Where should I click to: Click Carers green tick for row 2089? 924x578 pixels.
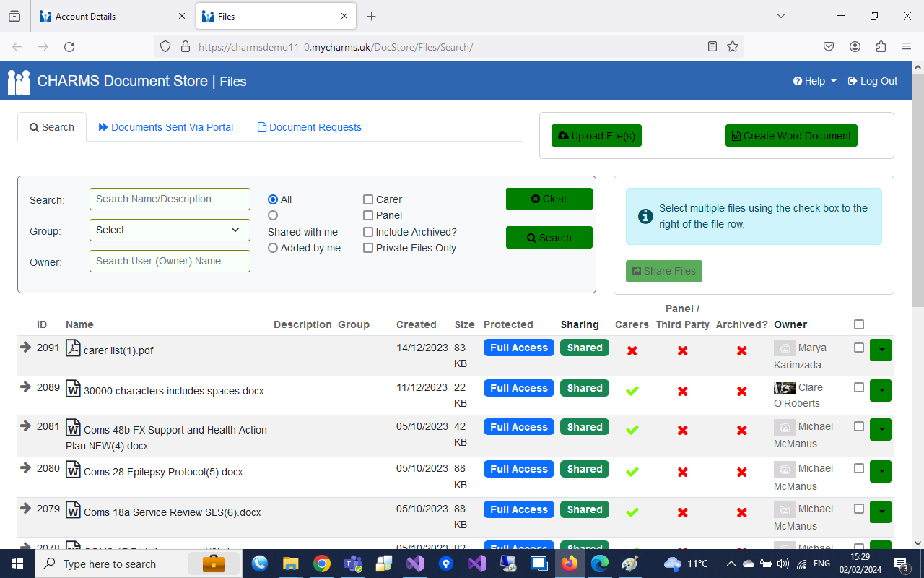[632, 391]
